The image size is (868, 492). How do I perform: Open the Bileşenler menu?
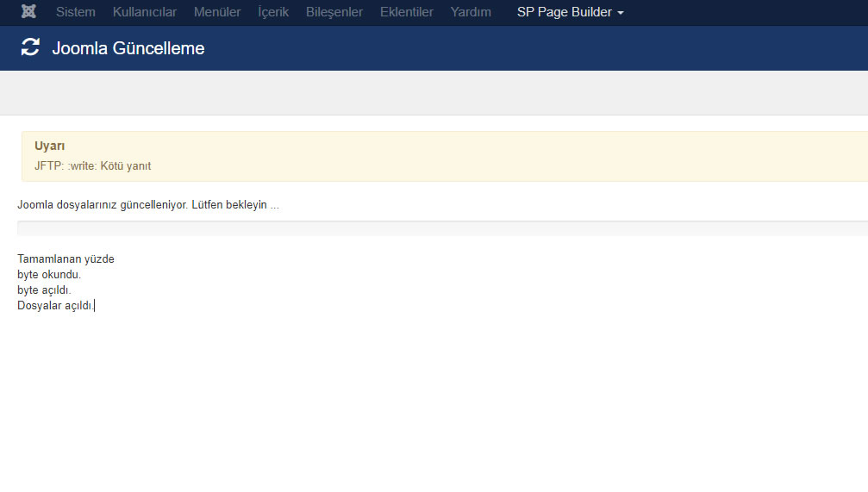334,12
